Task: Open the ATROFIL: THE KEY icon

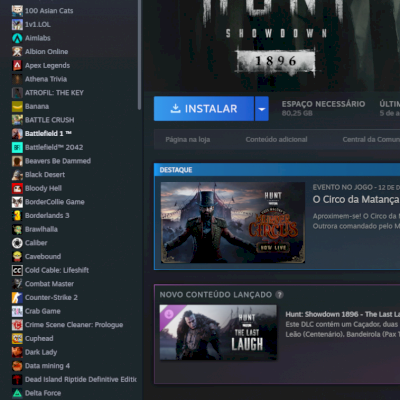Action: (17, 93)
